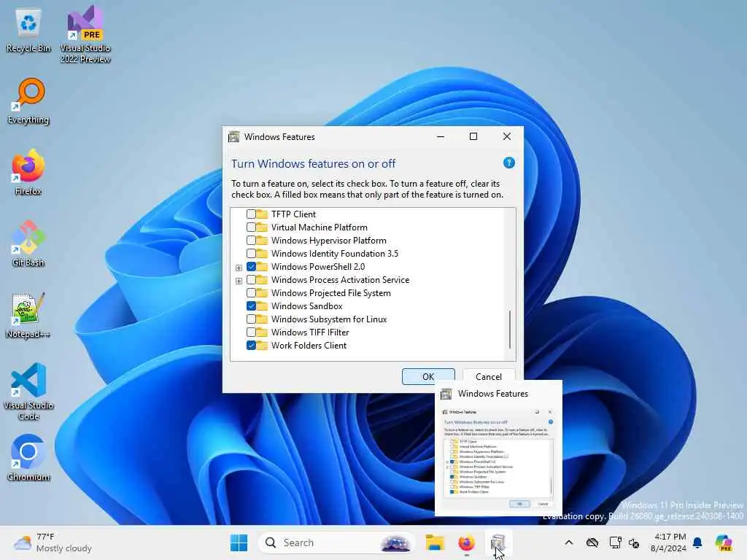Select the Git Bash desktop icon

pyautogui.click(x=28, y=244)
